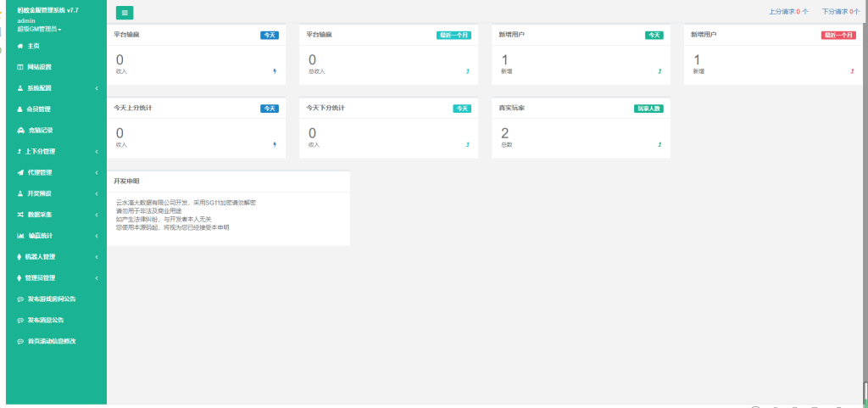
Task: Open the 超级GM管理员 account dropdown
Action: point(40,29)
